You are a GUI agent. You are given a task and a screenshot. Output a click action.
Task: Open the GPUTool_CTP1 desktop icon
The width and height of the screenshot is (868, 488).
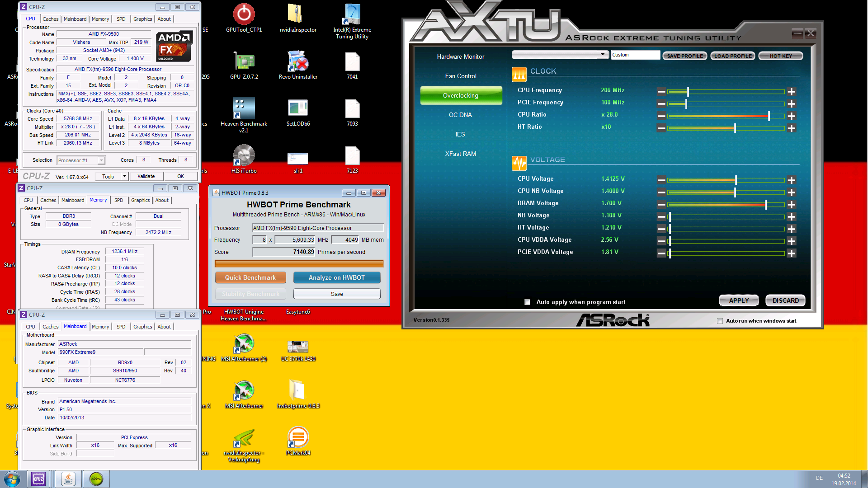click(244, 18)
